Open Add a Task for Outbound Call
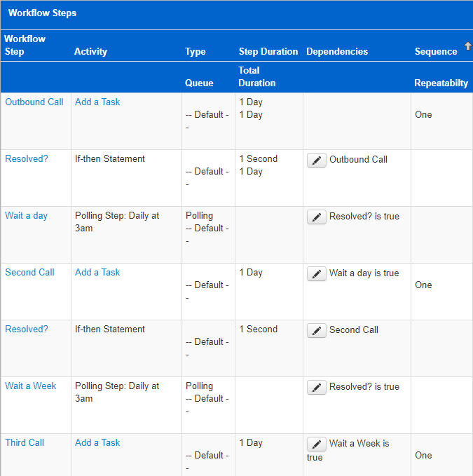Image resolution: width=473 pixels, height=476 pixels. pos(97,102)
